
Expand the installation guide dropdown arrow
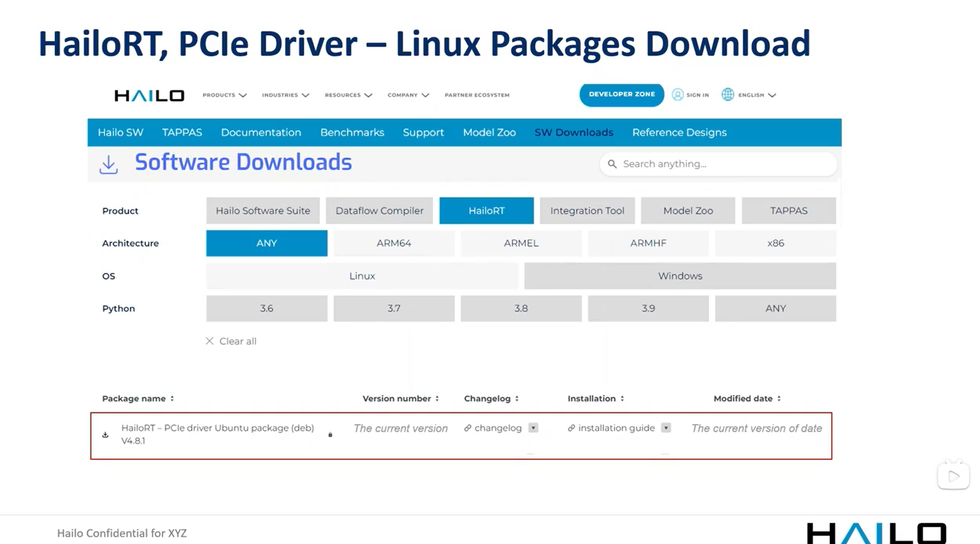(666, 428)
